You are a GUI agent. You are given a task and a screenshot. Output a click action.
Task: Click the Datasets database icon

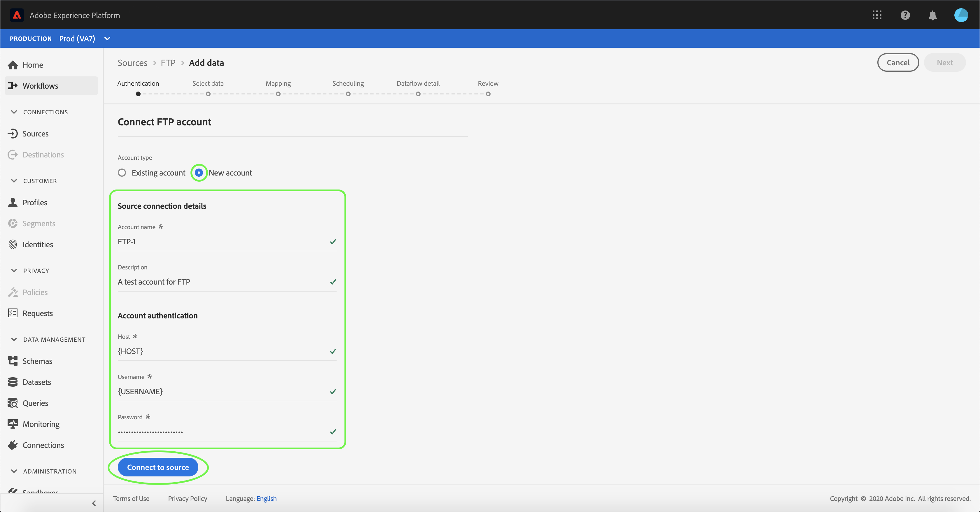tap(13, 382)
